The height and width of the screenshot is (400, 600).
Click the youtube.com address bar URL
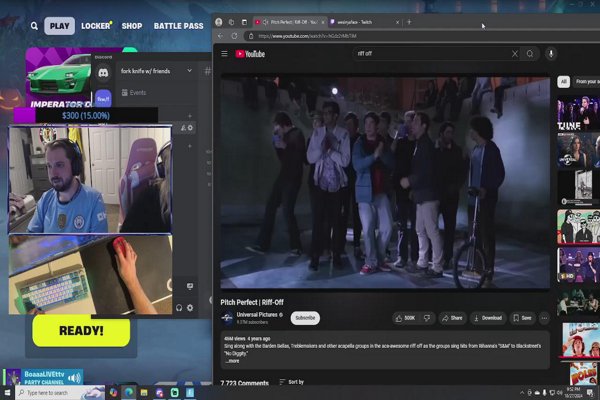tap(307, 36)
